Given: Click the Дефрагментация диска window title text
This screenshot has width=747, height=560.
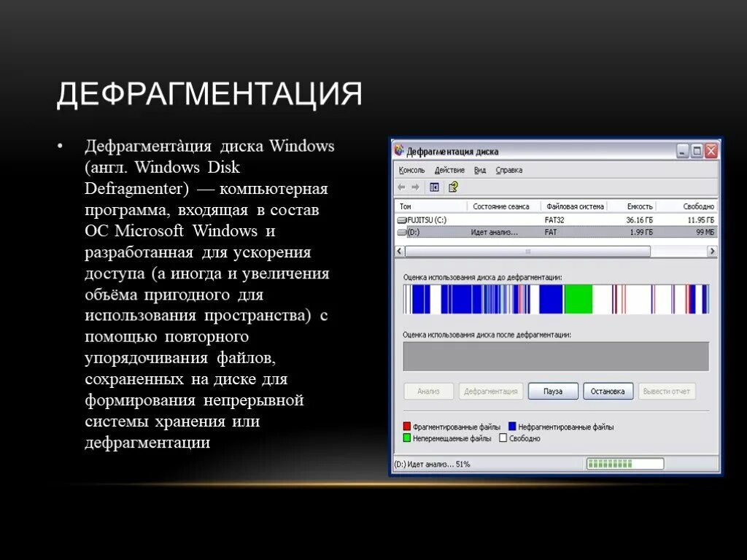Looking at the screenshot, I should point(452,152).
